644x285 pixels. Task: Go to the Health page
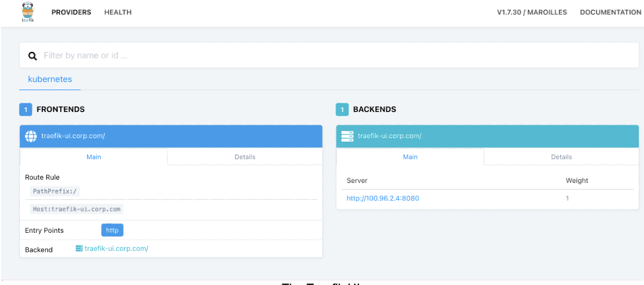coord(118,12)
